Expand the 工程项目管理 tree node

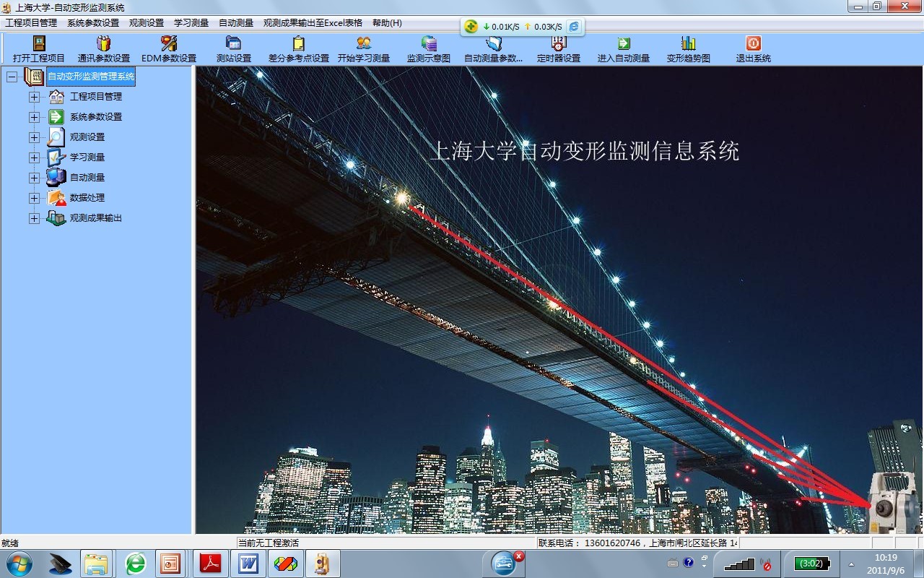34,97
